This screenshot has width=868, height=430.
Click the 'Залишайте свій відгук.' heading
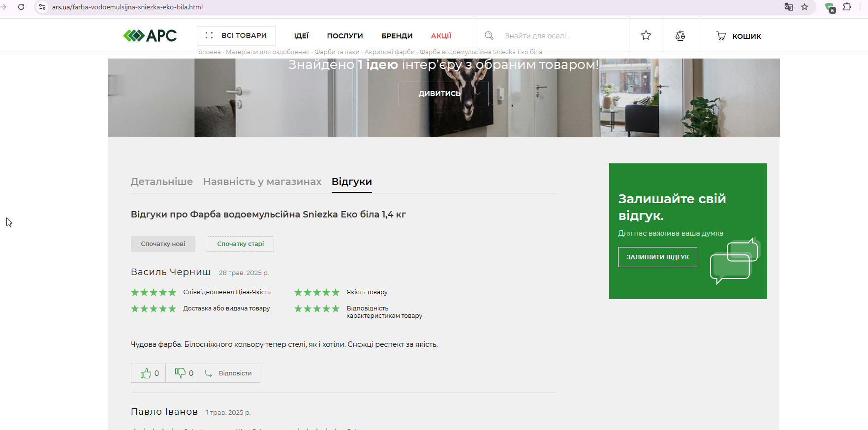(x=672, y=207)
